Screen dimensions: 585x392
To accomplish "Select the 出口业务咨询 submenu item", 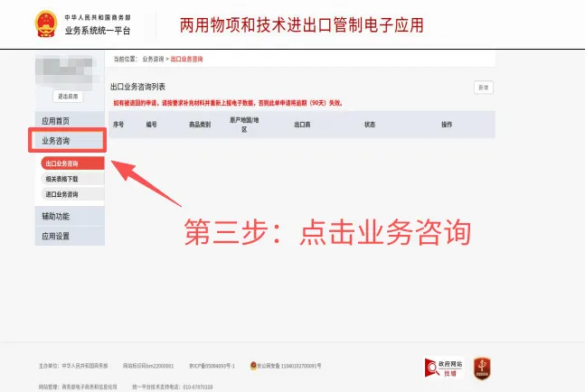I will click(x=72, y=163).
